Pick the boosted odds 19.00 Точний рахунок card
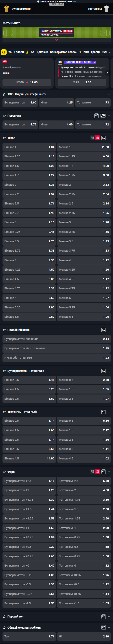 pyautogui.click(x=27, y=82)
